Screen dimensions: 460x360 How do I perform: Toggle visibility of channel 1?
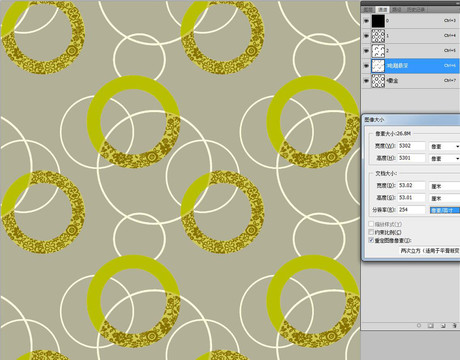point(366,36)
